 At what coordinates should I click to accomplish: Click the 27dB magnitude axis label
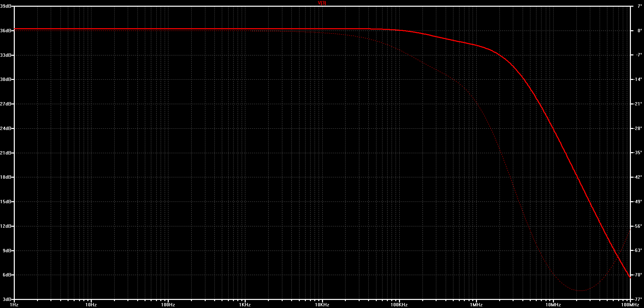click(x=6, y=104)
